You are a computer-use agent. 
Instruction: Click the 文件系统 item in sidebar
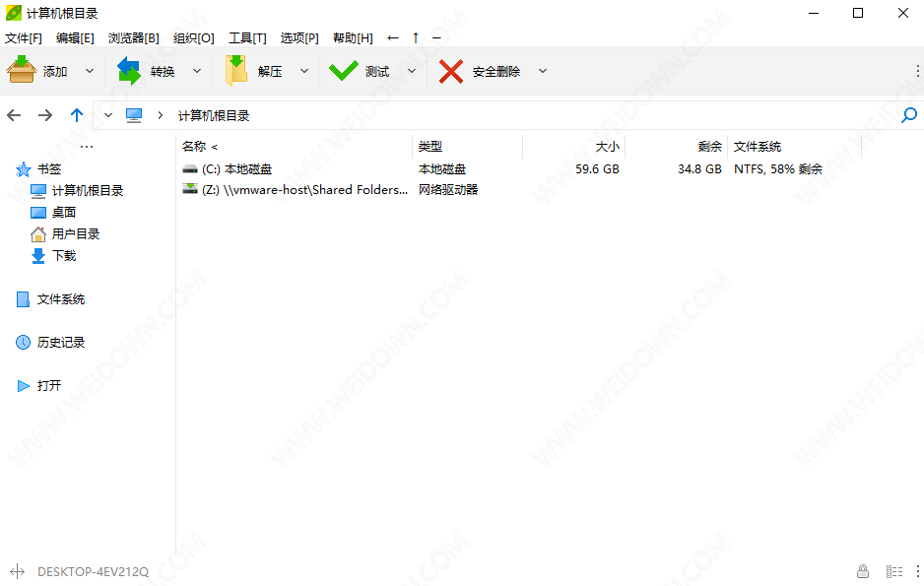pos(61,299)
